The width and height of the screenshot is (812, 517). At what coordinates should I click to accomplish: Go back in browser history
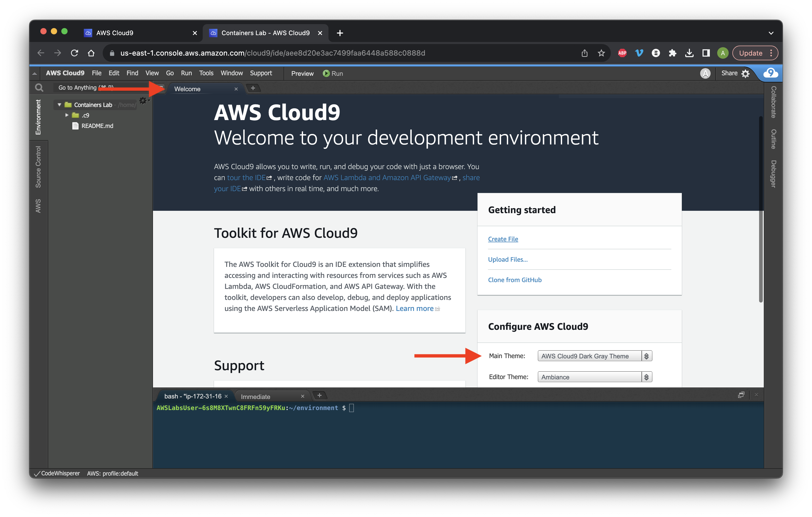click(41, 53)
